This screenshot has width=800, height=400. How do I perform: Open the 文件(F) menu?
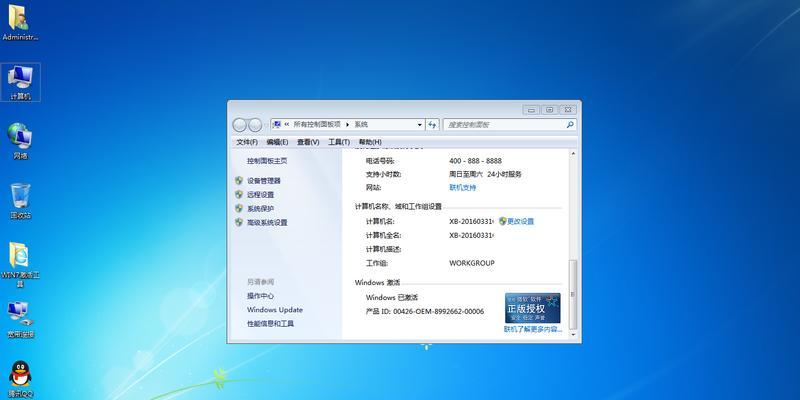click(247, 142)
